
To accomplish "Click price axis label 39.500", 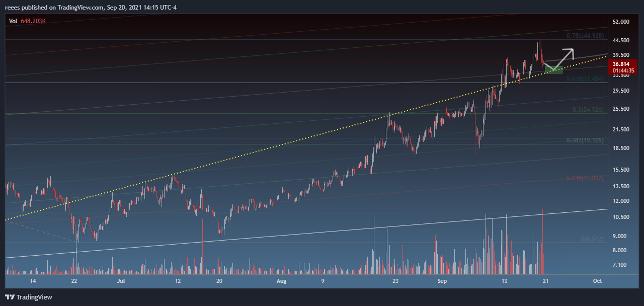I will point(621,55).
